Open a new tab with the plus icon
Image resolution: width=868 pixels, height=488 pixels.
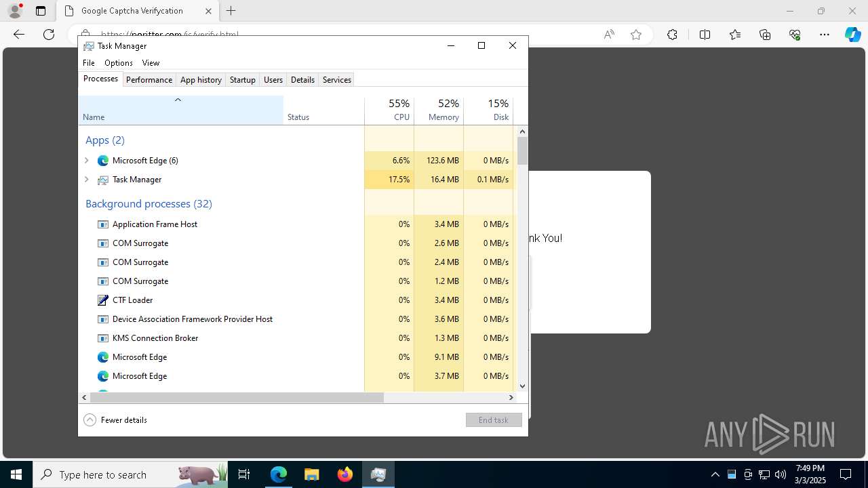231,11
